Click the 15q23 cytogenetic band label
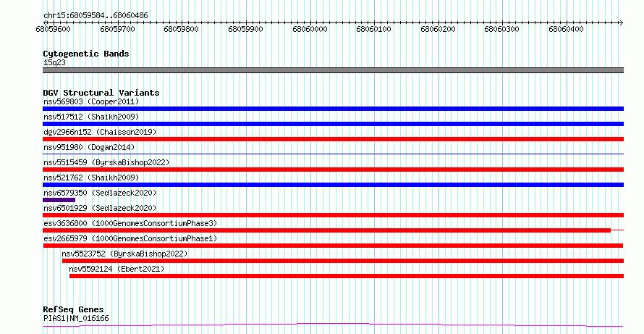This screenshot has width=644, height=334. 54,63
